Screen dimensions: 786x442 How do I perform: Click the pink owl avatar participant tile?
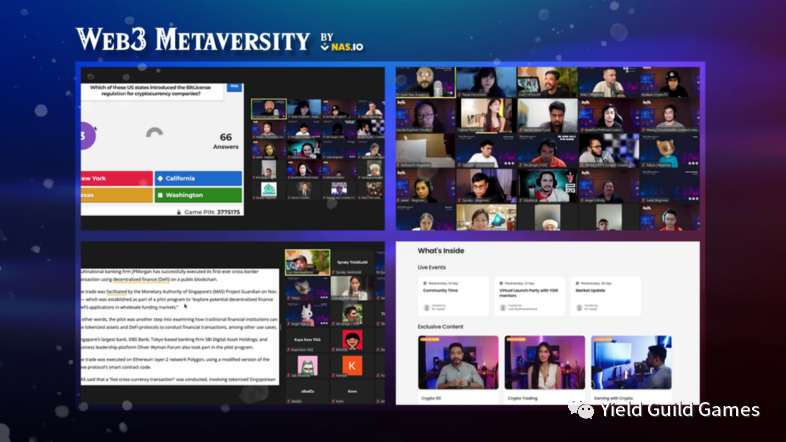(307, 365)
